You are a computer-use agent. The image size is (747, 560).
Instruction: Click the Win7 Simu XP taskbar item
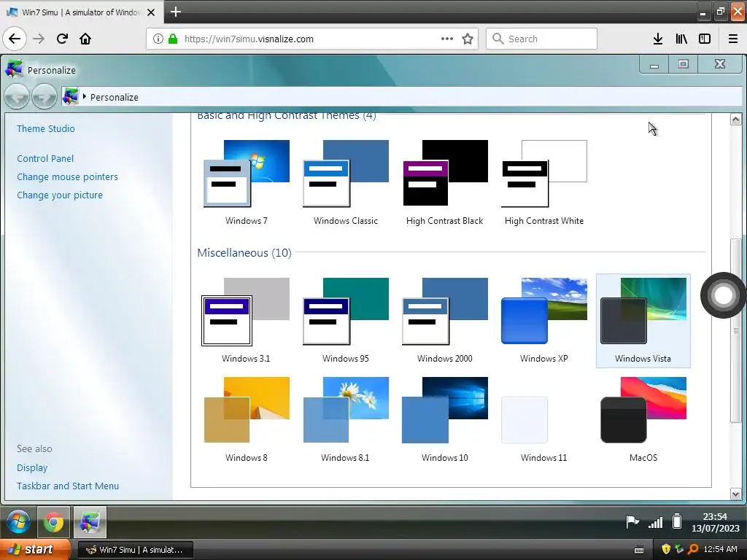(135, 550)
